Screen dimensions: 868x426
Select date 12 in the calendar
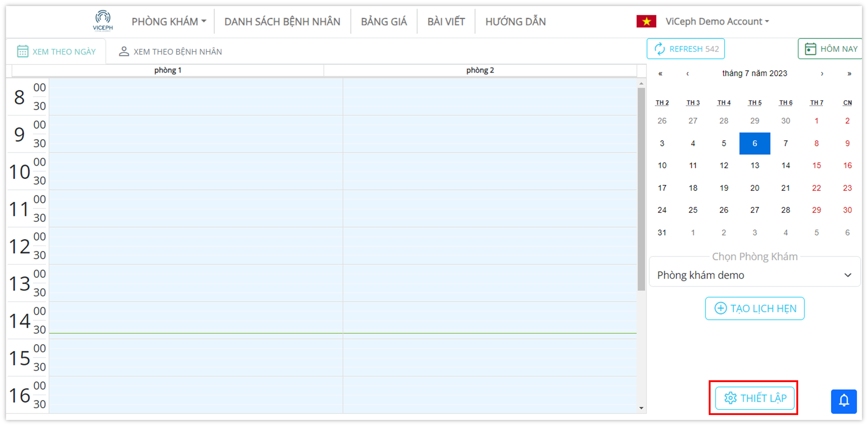point(723,165)
